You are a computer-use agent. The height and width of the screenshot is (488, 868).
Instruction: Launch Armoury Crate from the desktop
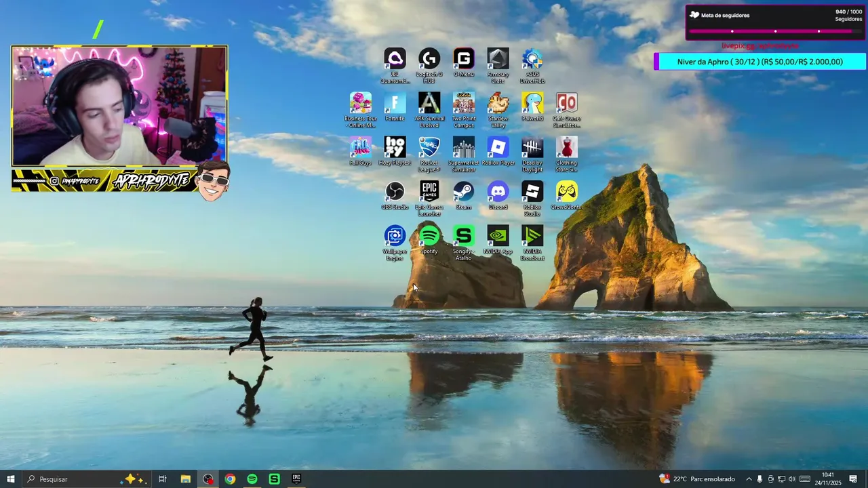point(498,66)
